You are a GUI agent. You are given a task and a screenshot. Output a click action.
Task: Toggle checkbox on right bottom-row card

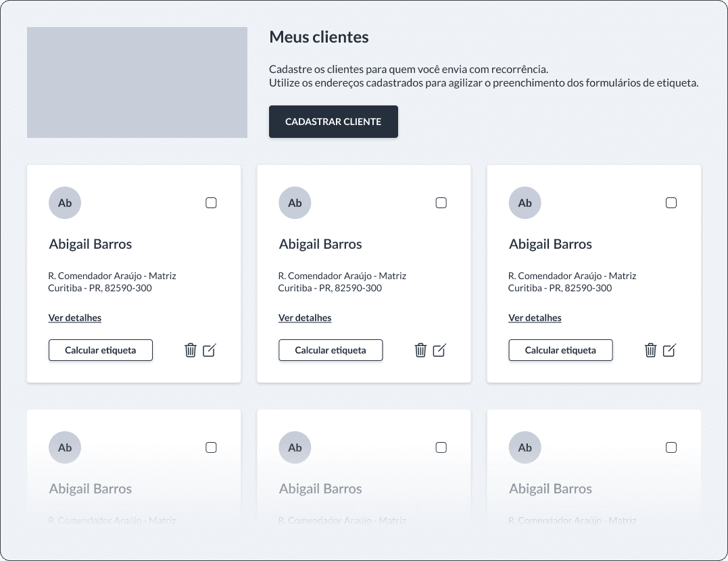[x=671, y=447]
